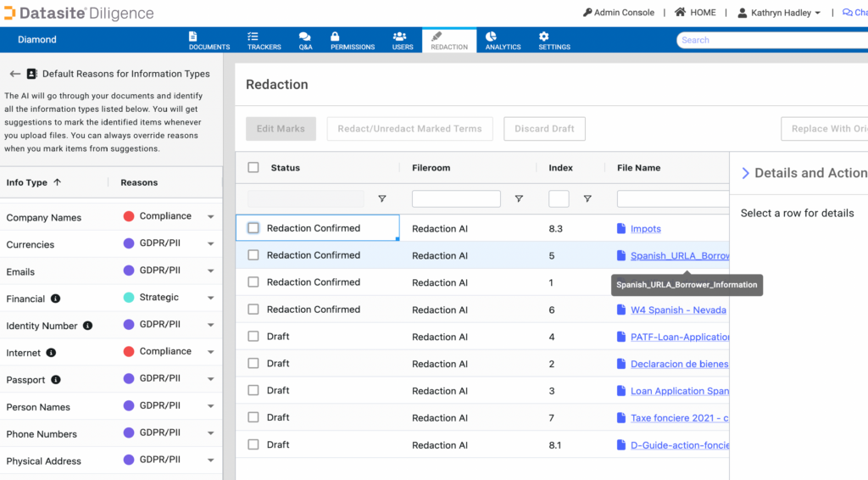Check the box for index 5 row
The width and height of the screenshot is (868, 480).
click(253, 255)
